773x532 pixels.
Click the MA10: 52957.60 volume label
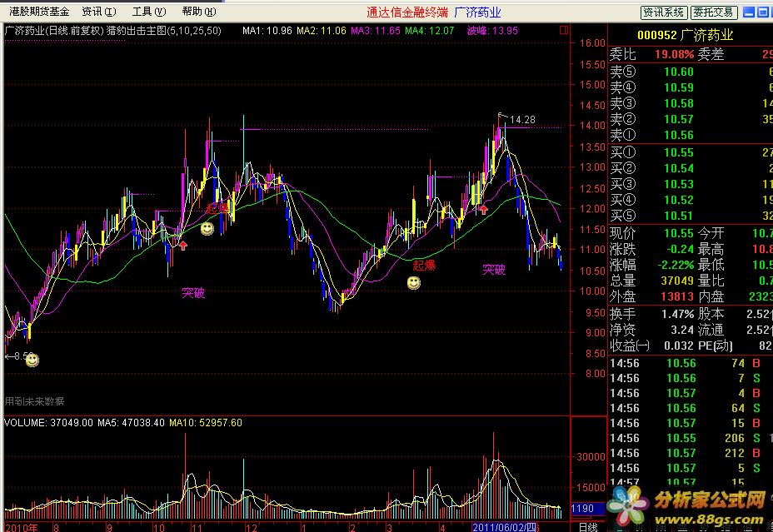coord(206,423)
